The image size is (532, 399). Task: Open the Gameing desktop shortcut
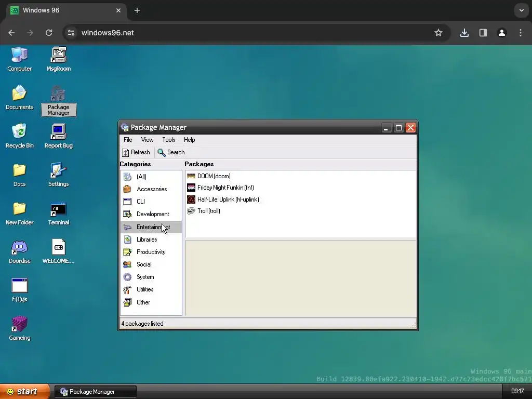[19, 328]
